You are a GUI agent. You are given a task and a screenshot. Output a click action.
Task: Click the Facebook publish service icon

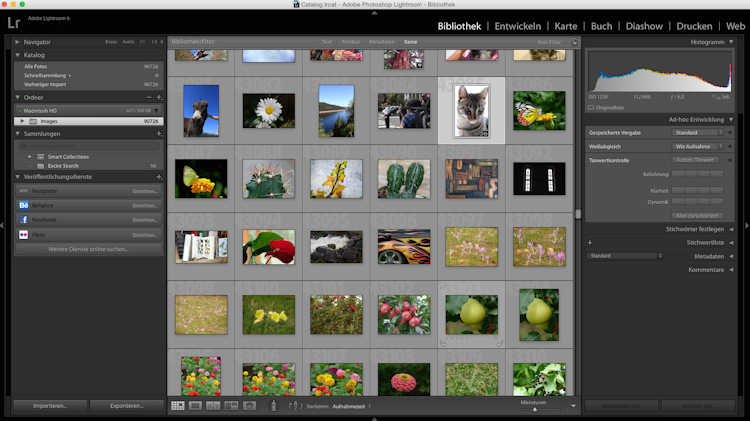pyautogui.click(x=23, y=219)
